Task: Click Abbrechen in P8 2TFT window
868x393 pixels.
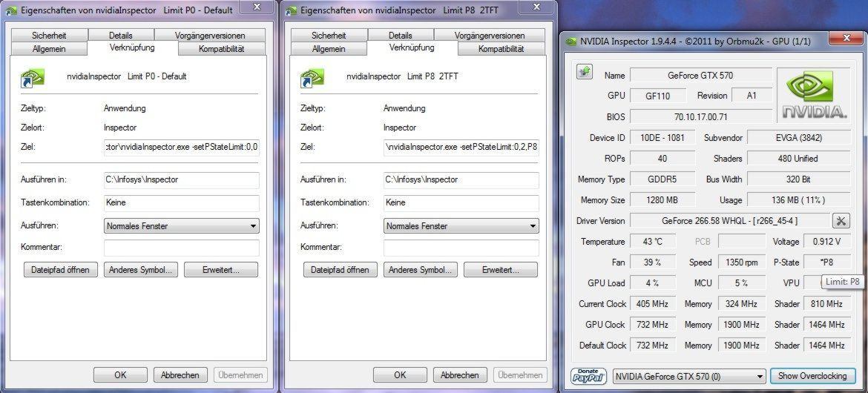Action: pyautogui.click(x=460, y=374)
